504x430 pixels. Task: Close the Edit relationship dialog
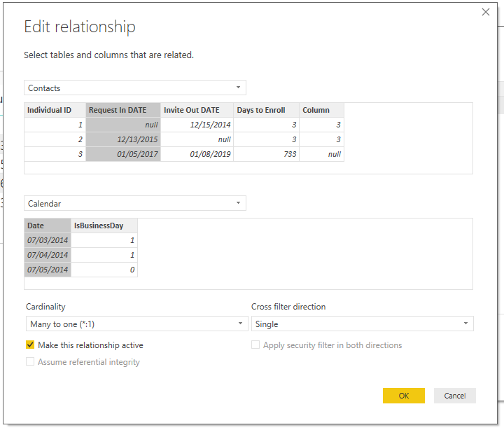click(x=485, y=12)
